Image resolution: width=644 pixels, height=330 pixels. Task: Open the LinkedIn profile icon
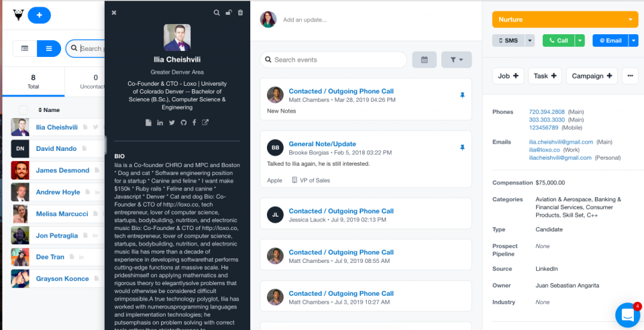pyautogui.click(x=160, y=122)
